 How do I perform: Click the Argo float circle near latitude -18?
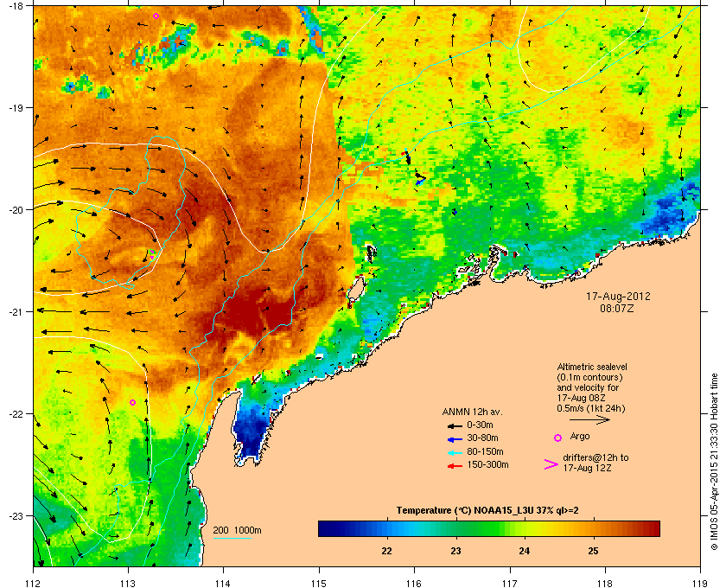point(156,16)
